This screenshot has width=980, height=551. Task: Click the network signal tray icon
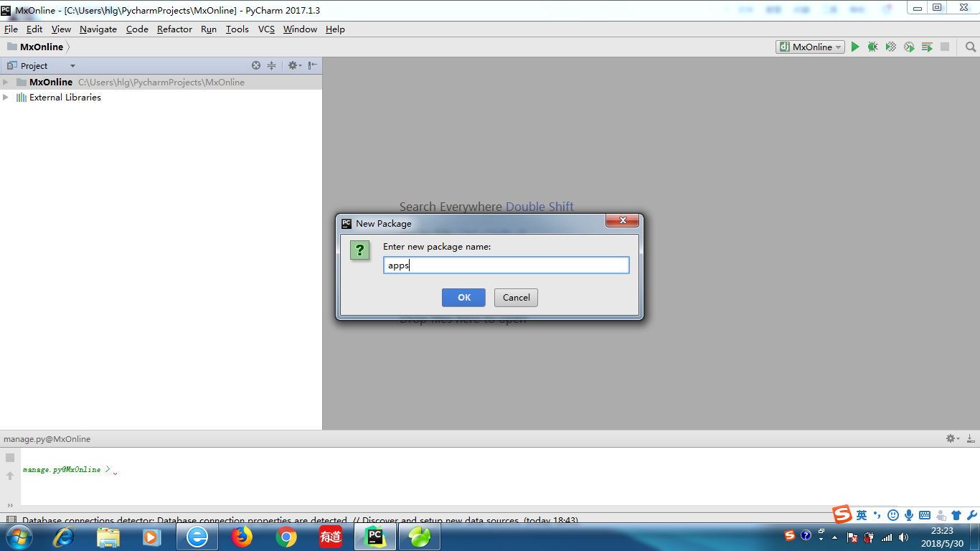coord(887,537)
